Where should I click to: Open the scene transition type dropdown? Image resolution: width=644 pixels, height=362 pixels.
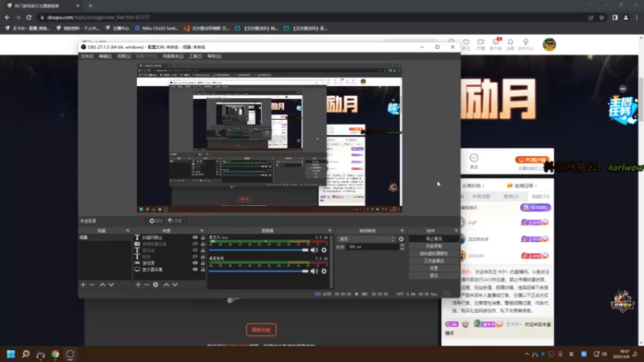coord(366,239)
